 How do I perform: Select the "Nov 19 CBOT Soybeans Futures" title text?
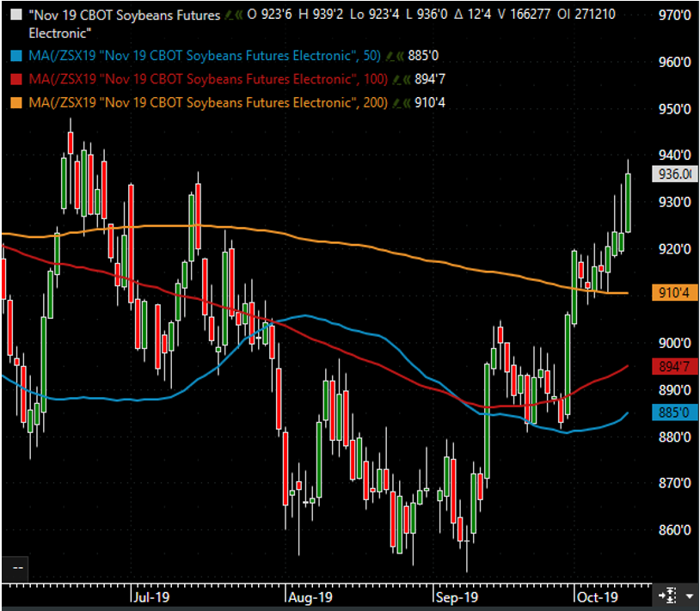click(x=125, y=15)
